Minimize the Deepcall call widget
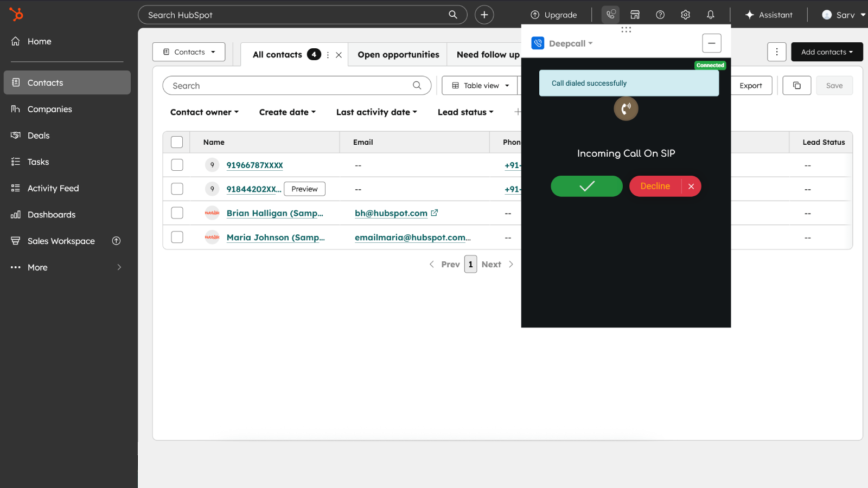This screenshot has height=488, width=868. coord(711,43)
